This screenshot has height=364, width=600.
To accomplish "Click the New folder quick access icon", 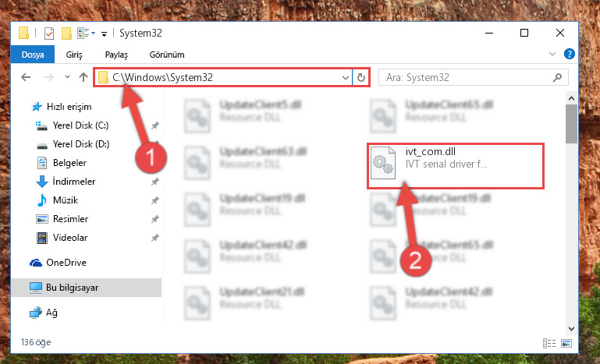I will click(66, 34).
